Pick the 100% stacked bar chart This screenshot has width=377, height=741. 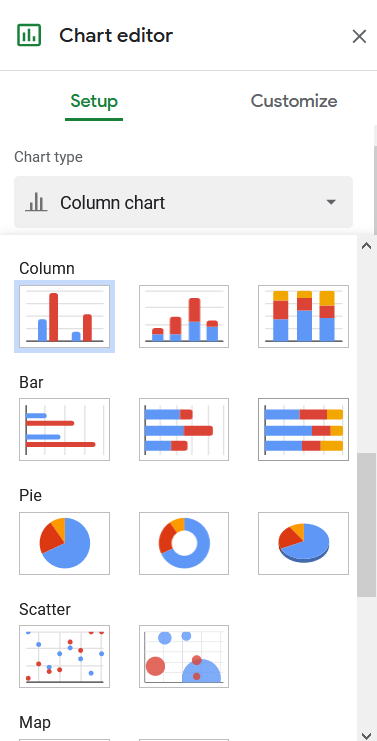click(x=303, y=429)
